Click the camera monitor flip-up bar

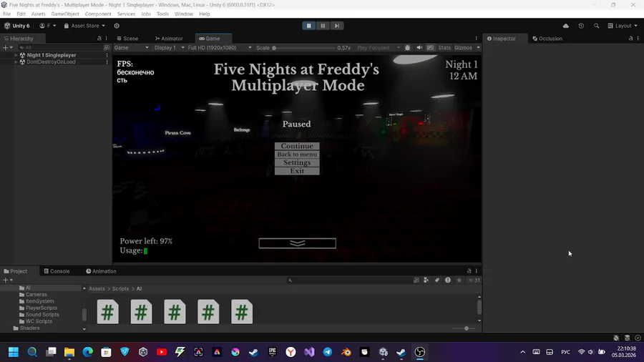pyautogui.click(x=298, y=243)
